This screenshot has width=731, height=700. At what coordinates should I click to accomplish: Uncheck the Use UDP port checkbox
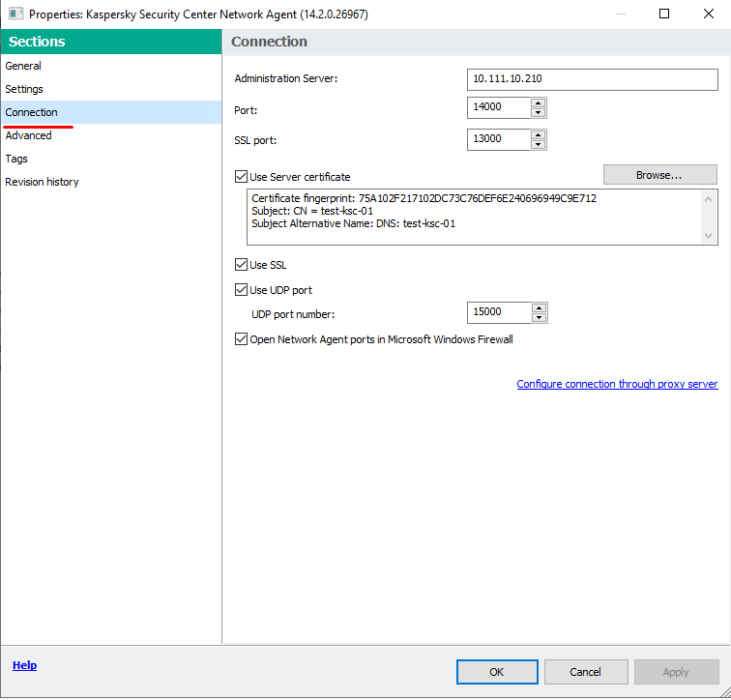242,290
